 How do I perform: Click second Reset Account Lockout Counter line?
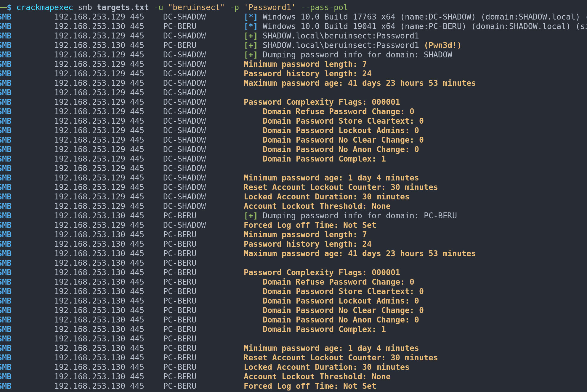[x=341, y=358]
